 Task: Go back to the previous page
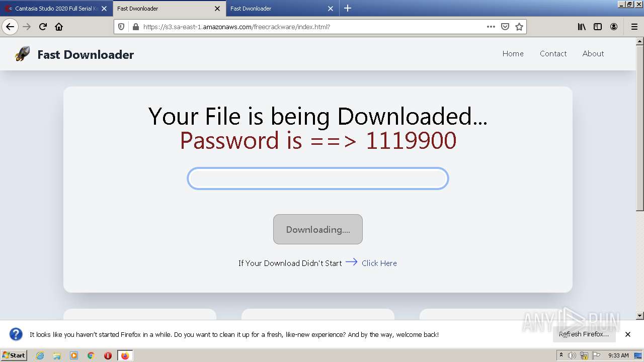(10, 27)
